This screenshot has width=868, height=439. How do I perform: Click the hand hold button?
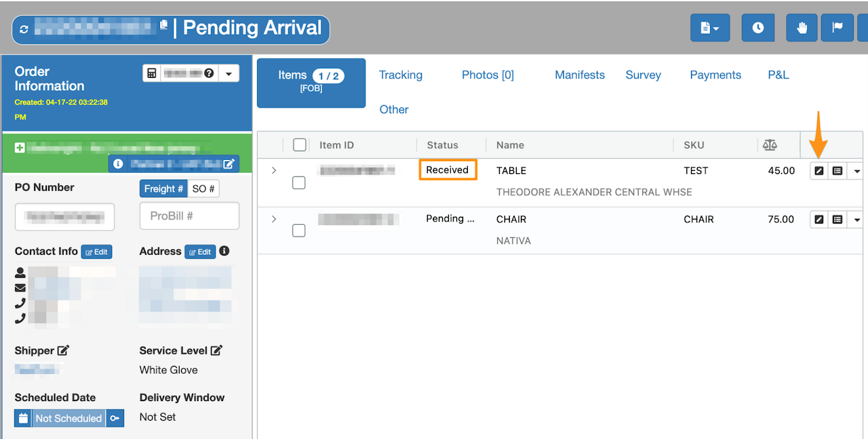click(x=802, y=28)
